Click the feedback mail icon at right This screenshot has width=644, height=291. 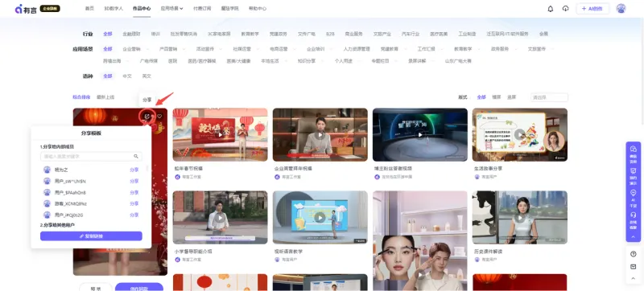click(633, 267)
